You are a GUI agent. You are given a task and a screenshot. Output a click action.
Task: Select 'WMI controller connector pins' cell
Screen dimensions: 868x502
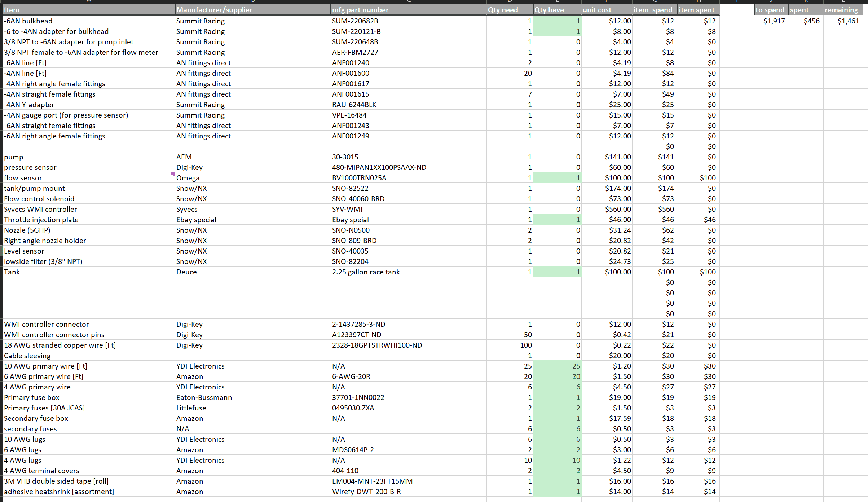click(x=89, y=335)
